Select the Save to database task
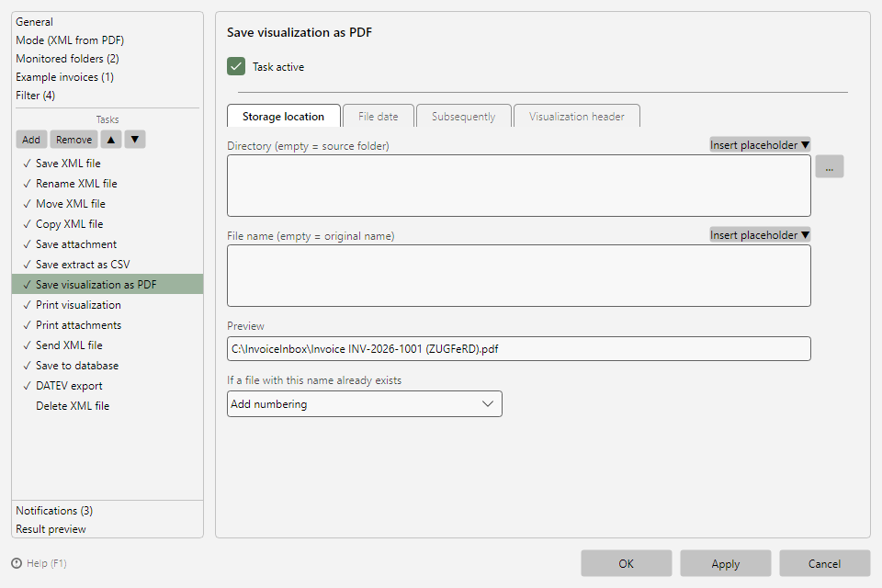This screenshot has height=588, width=882. (x=107, y=366)
